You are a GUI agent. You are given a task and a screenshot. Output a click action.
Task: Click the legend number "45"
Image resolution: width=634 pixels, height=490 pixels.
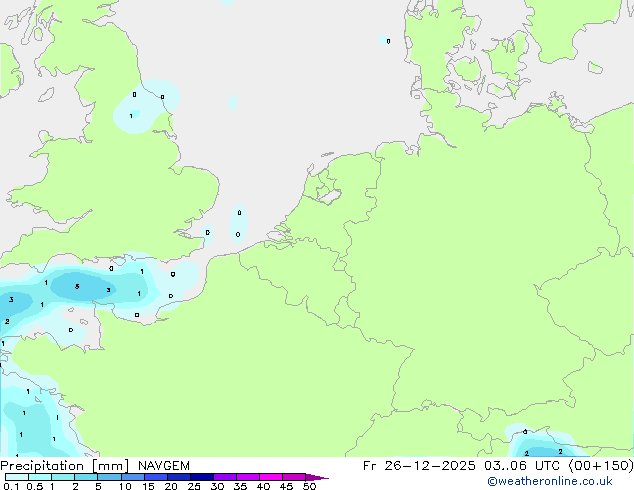point(286,486)
